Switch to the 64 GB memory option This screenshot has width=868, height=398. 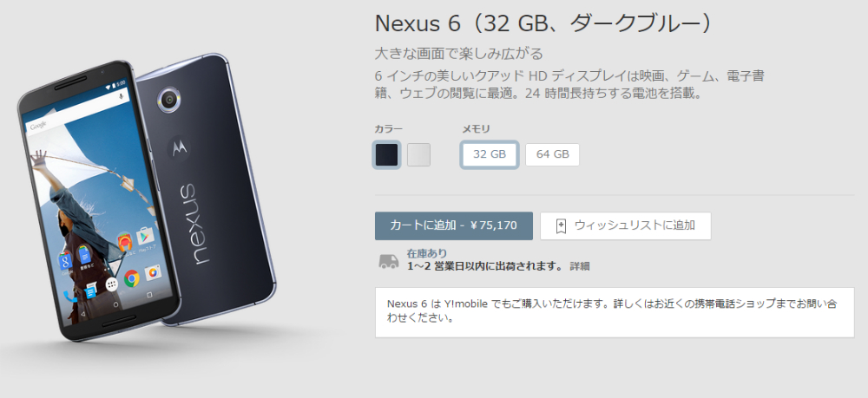coord(552,154)
